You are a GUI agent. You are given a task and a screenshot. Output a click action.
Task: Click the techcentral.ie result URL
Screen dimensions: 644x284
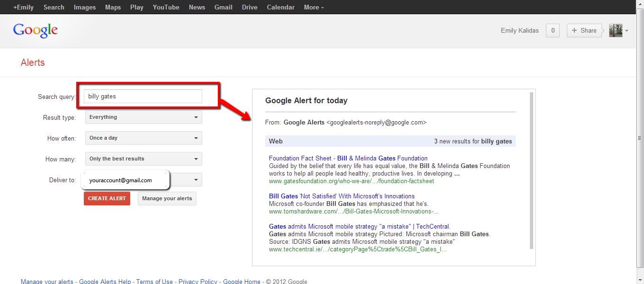click(x=358, y=249)
